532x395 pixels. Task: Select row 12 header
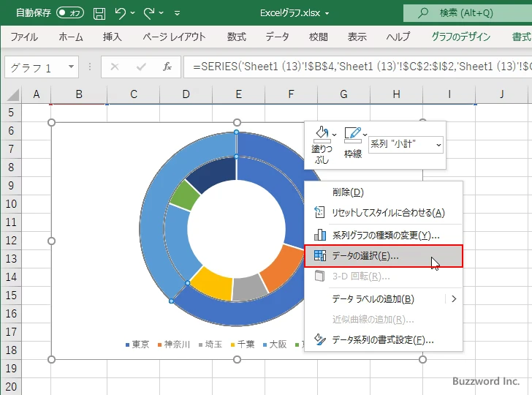point(11,241)
